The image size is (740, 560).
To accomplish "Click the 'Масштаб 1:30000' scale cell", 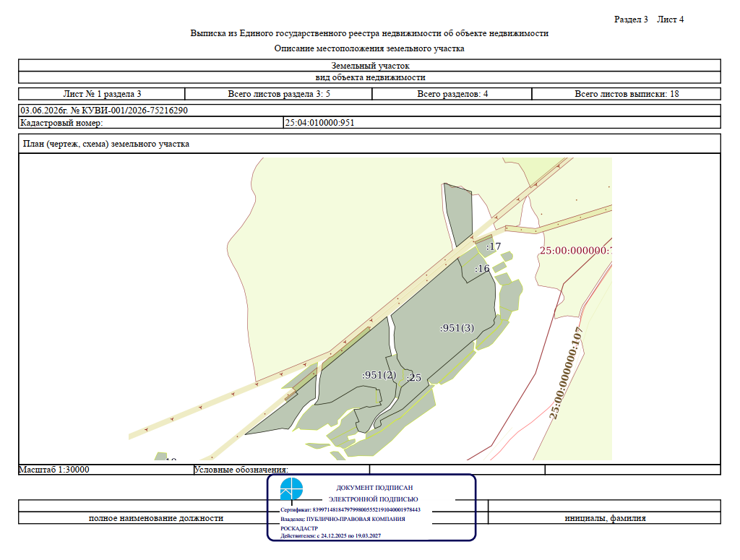I will coord(106,470).
